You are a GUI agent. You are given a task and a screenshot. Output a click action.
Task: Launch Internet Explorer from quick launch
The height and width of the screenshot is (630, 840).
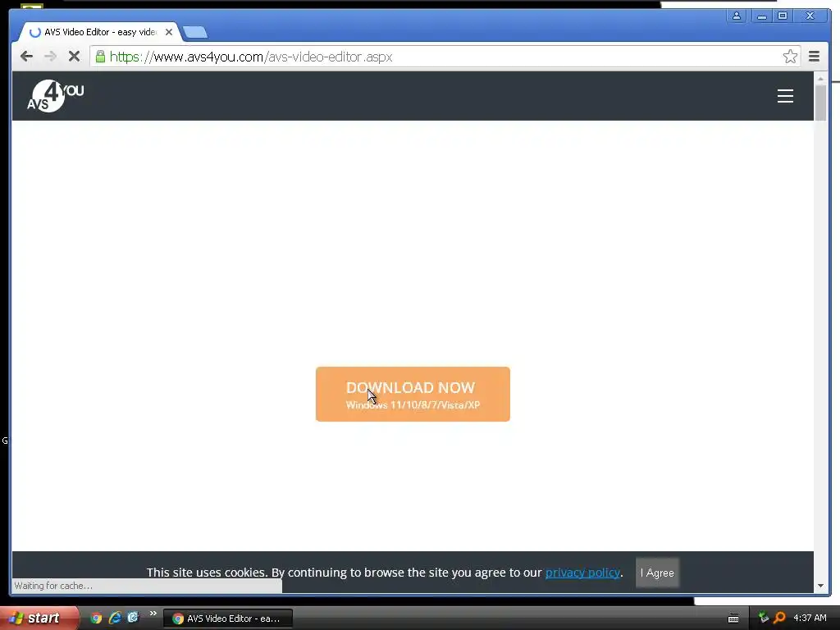click(115, 619)
